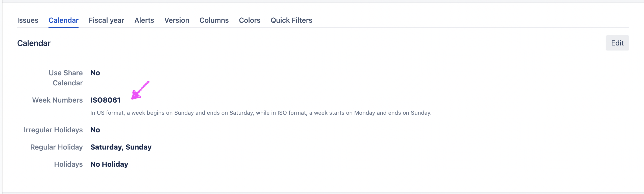This screenshot has height=194, width=644.
Task: Select the Calendar tab
Action: tap(63, 20)
